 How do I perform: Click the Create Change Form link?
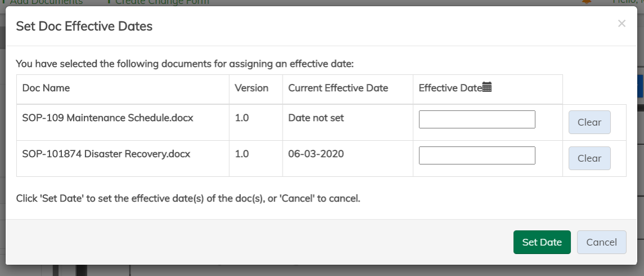point(162,2)
